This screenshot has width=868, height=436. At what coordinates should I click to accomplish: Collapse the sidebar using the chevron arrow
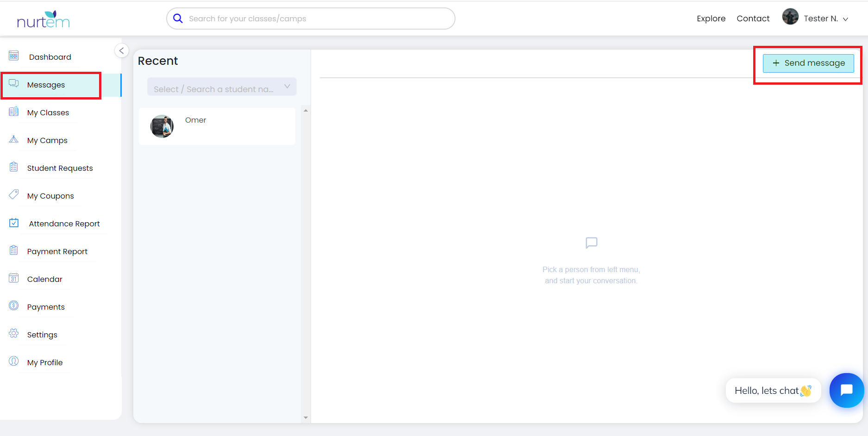(x=121, y=50)
